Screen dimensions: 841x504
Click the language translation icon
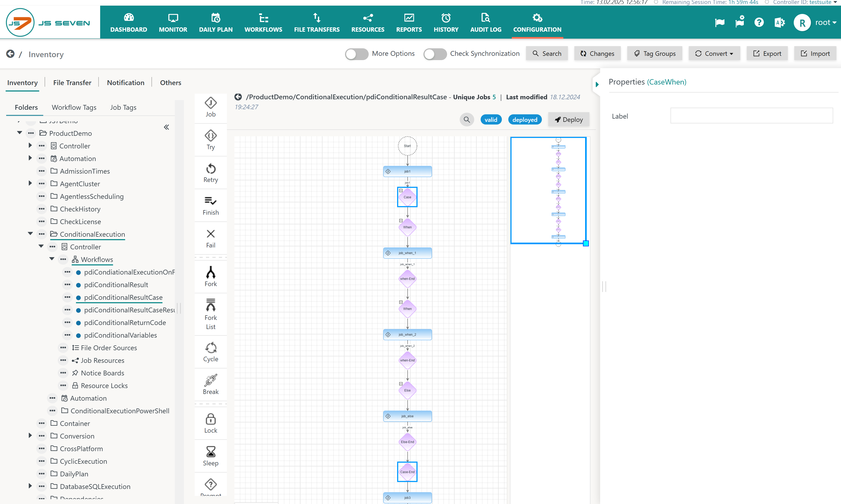[x=779, y=23]
